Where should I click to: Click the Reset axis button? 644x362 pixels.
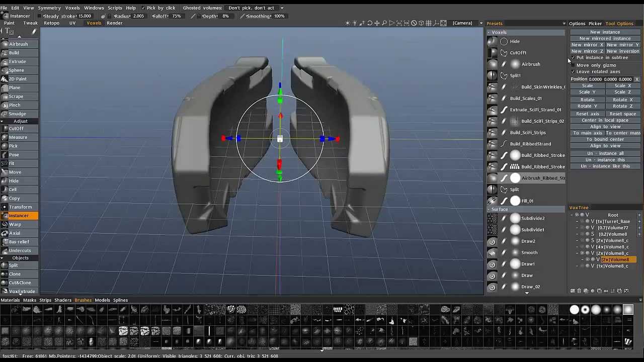click(x=587, y=114)
